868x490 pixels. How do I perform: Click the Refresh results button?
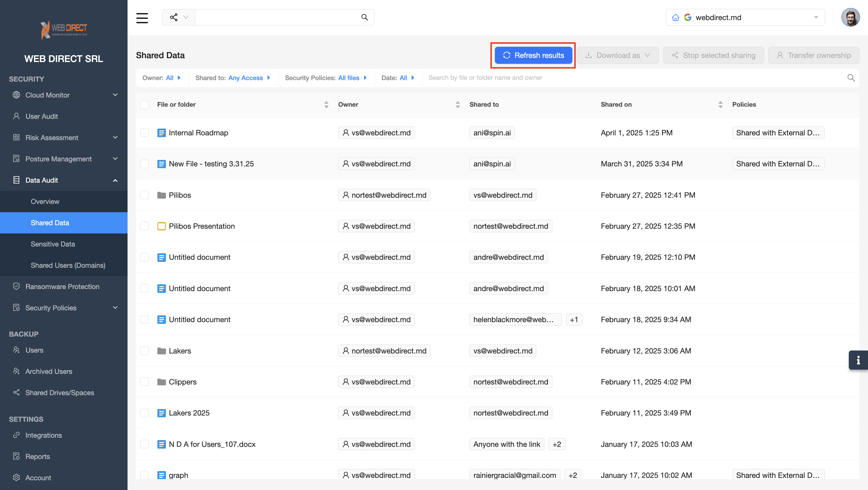(533, 55)
